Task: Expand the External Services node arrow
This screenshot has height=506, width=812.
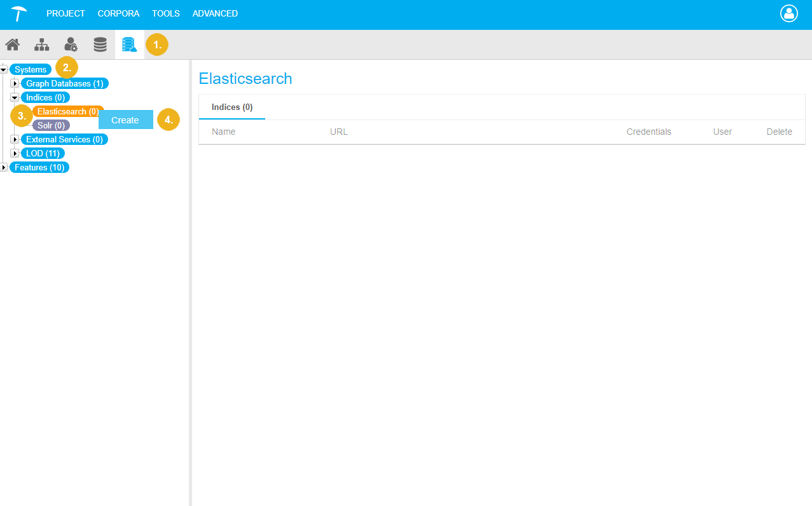Action: point(15,139)
